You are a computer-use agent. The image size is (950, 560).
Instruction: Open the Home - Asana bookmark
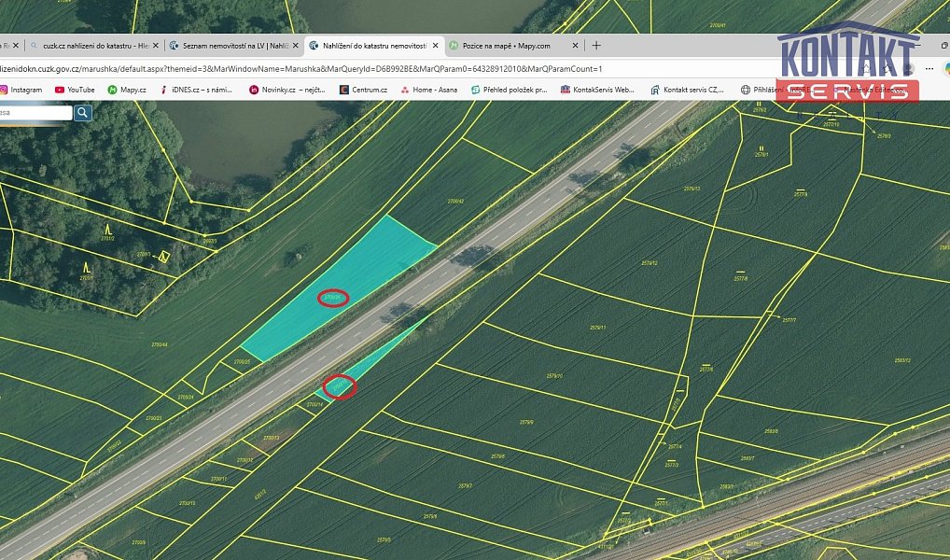coord(429,90)
